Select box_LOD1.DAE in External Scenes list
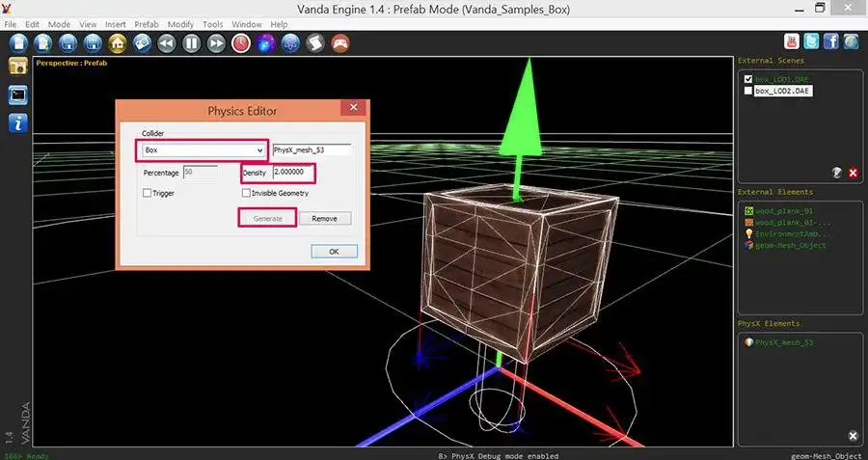The width and height of the screenshot is (868, 460). [x=781, y=79]
